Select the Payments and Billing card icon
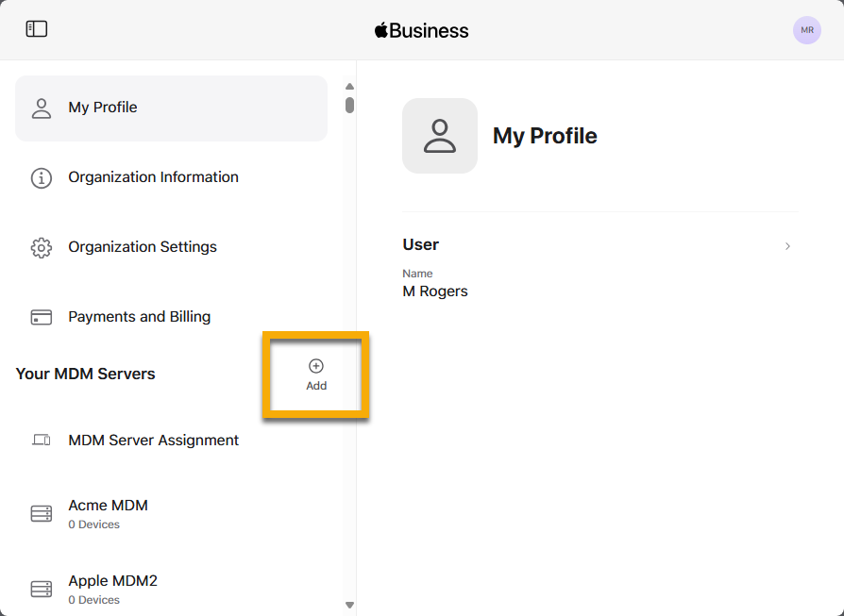Screen dimensions: 844x616 (x=41, y=317)
